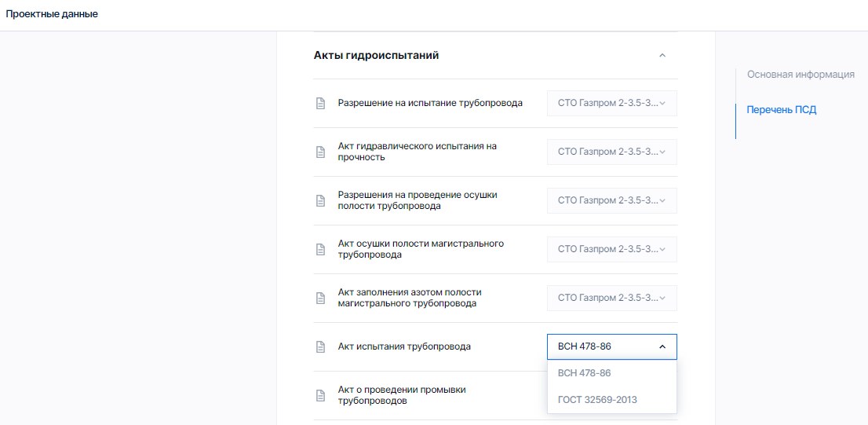This screenshot has width=868, height=425.
Task: Collapse the Акты гидроиспытаний section chevron
Action: point(662,56)
